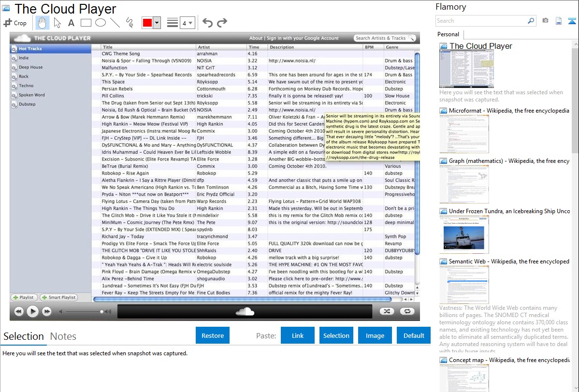Image resolution: width=579 pixels, height=392 pixels.
Task: Click the Restore button
Action: (x=213, y=335)
